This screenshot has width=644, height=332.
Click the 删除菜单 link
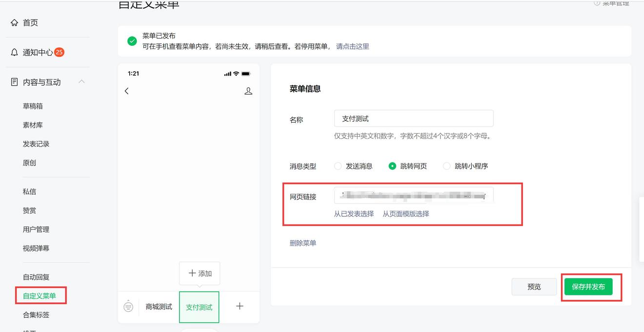tap(303, 243)
